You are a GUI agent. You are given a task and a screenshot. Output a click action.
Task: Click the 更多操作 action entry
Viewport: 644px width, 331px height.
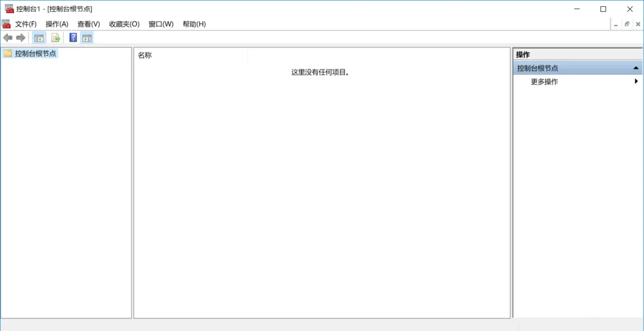(543, 81)
